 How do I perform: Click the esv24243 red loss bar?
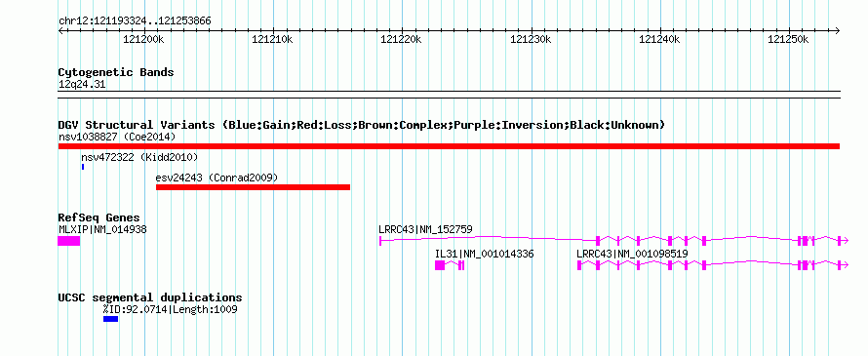click(x=253, y=187)
